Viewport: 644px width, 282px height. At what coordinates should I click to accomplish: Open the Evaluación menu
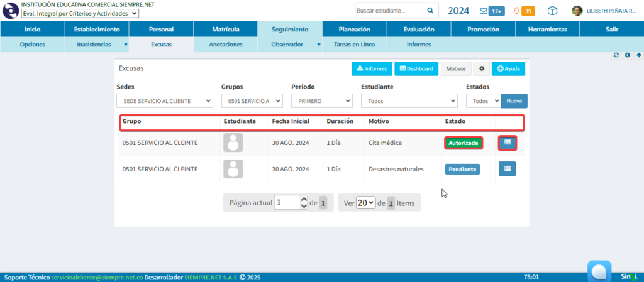(x=418, y=30)
